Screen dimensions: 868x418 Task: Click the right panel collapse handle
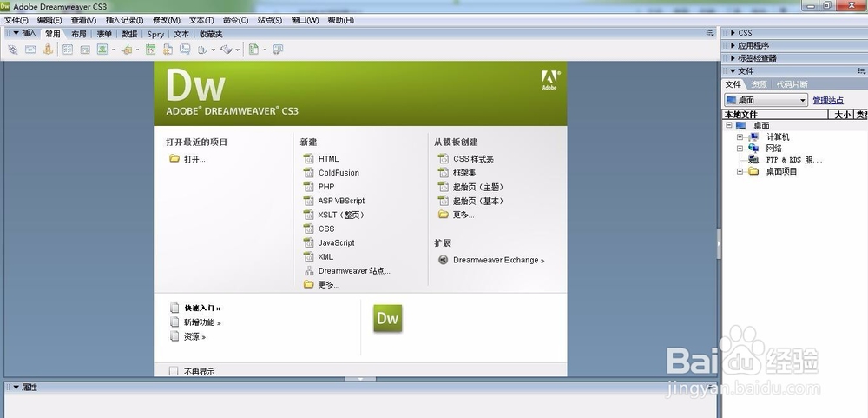719,244
